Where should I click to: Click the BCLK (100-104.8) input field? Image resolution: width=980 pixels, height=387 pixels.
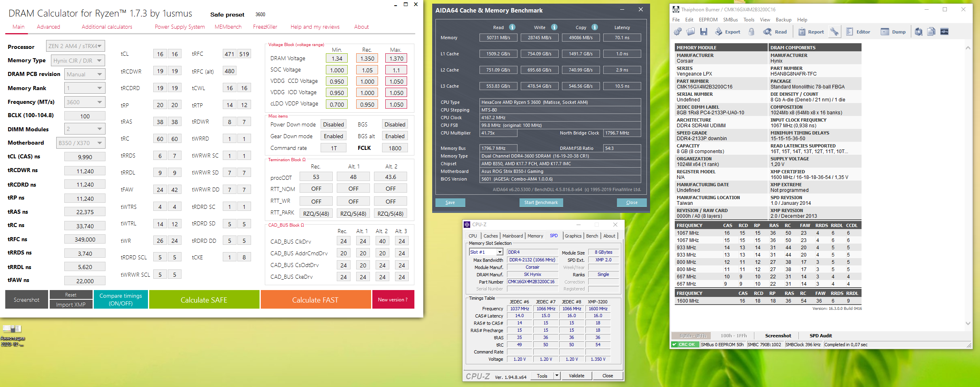[85, 116]
